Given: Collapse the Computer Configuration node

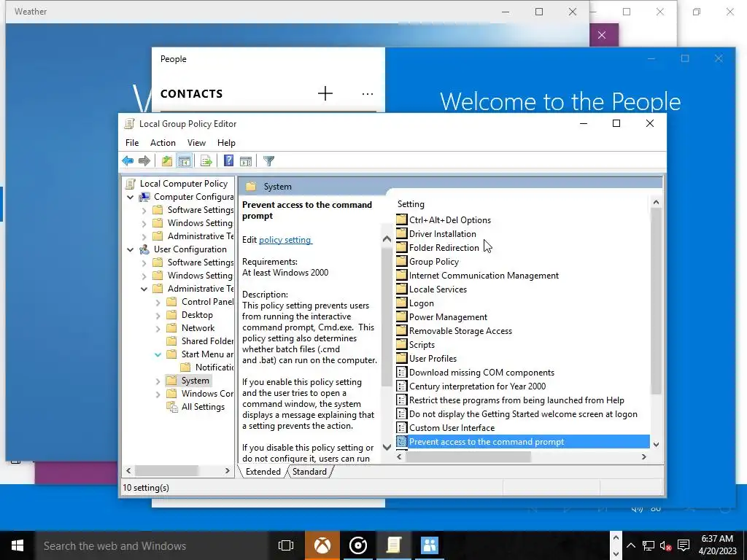Looking at the screenshot, I should click(130, 197).
